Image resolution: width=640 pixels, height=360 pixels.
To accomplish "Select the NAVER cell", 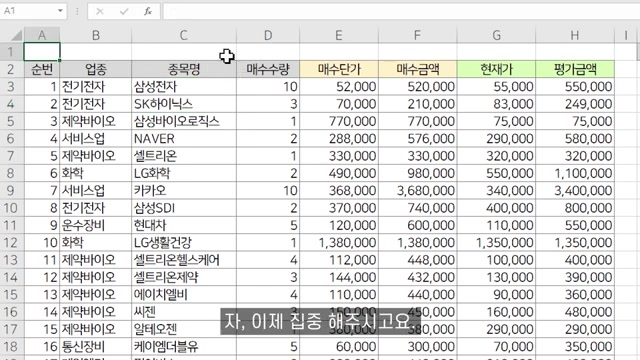I will (184, 138).
